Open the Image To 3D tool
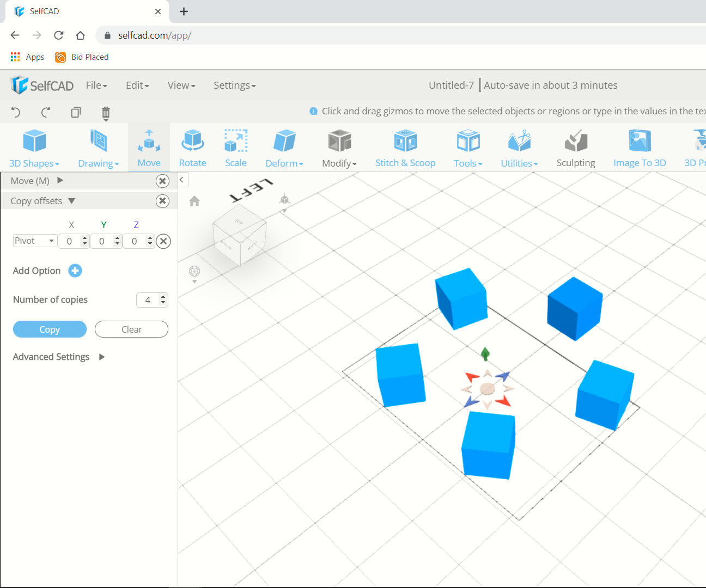Viewport: 706px width, 588px height. pyautogui.click(x=640, y=148)
